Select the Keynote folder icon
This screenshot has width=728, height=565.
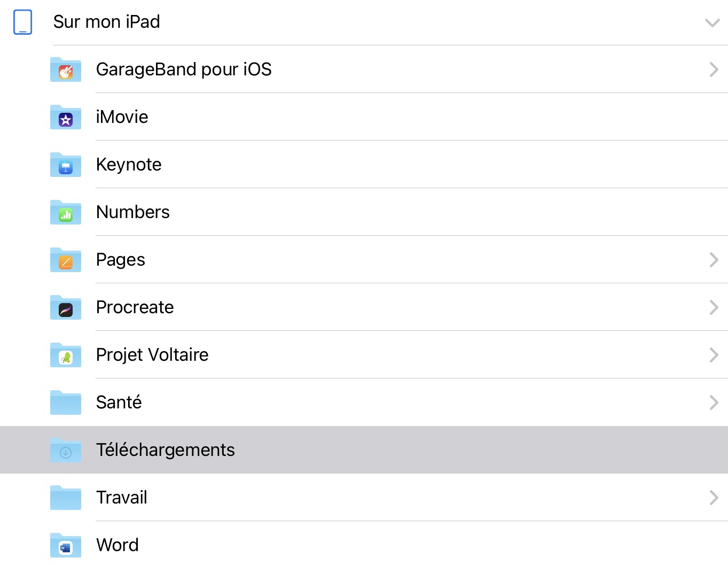tap(66, 165)
